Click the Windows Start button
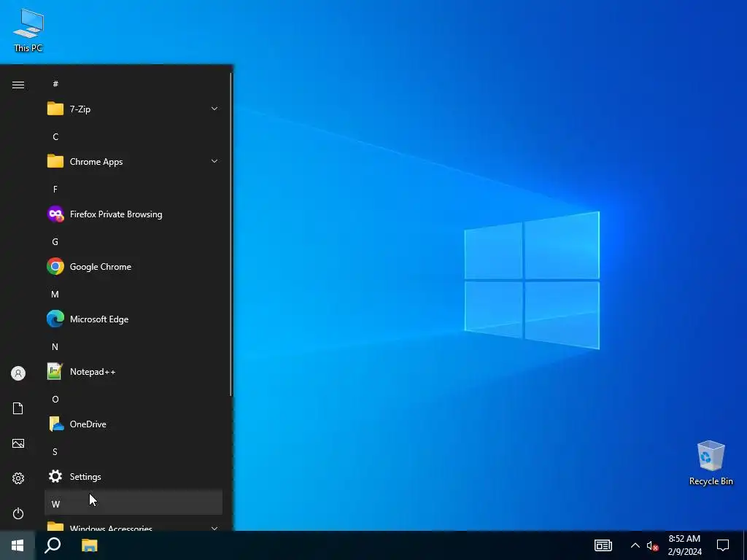This screenshot has height=560, width=747. pos(18,545)
